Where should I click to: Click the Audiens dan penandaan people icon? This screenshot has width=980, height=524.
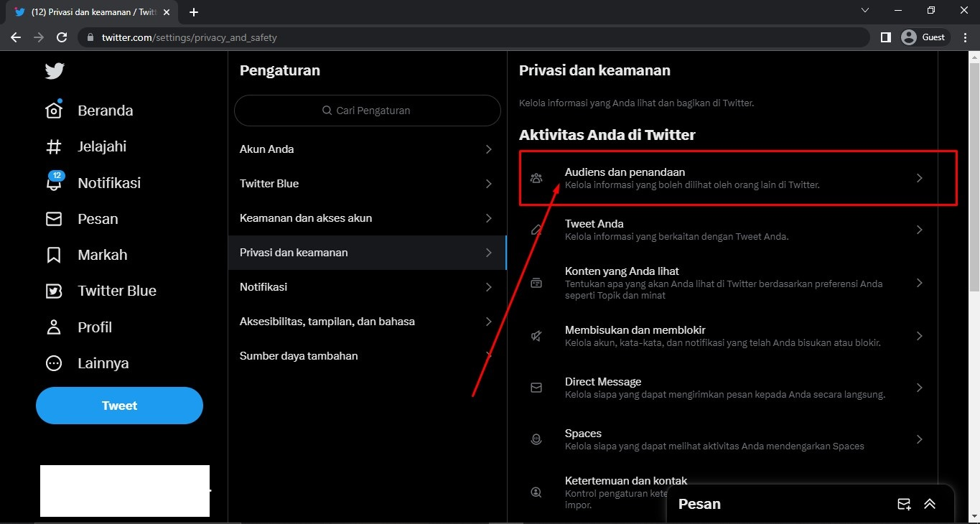point(536,178)
